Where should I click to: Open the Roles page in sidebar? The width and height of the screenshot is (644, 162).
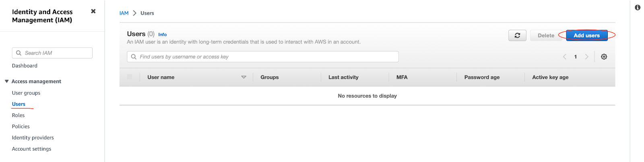click(x=18, y=115)
